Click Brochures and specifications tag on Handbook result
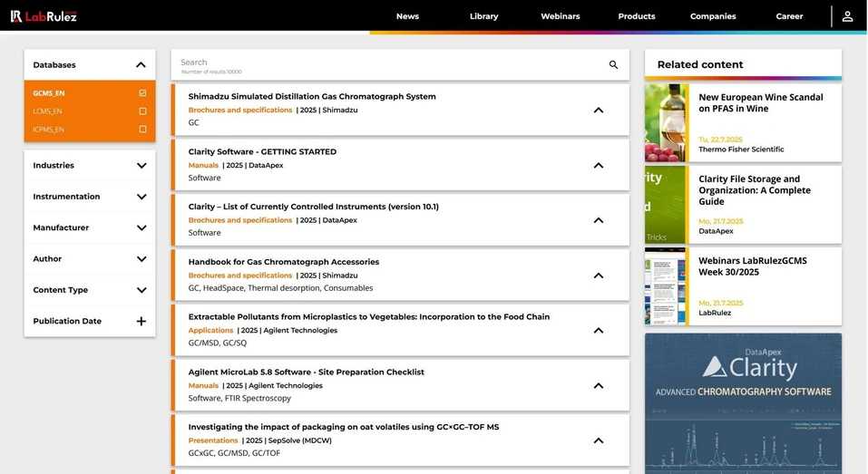 pyautogui.click(x=240, y=275)
